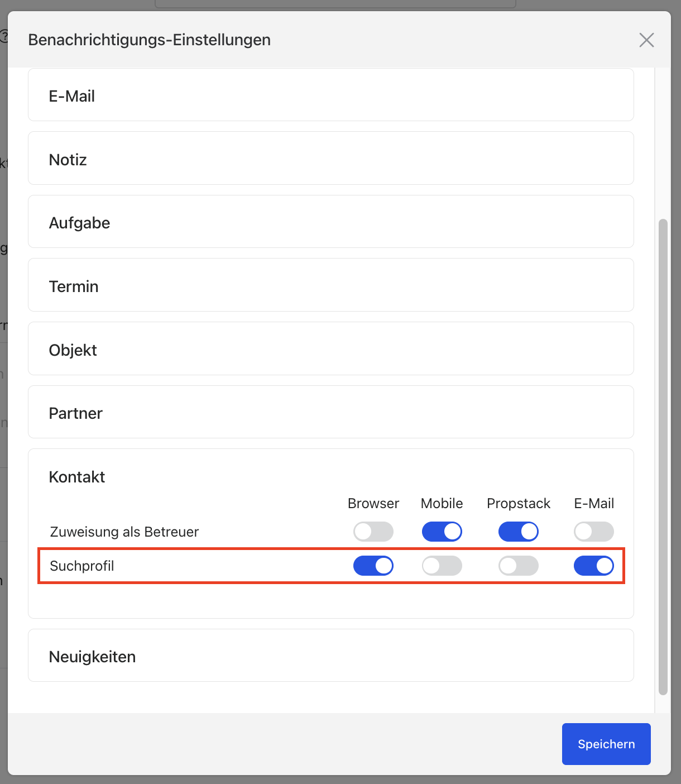Disable E-Mail toggle for Suchprofil
Screen dimensions: 681x784
593,566
